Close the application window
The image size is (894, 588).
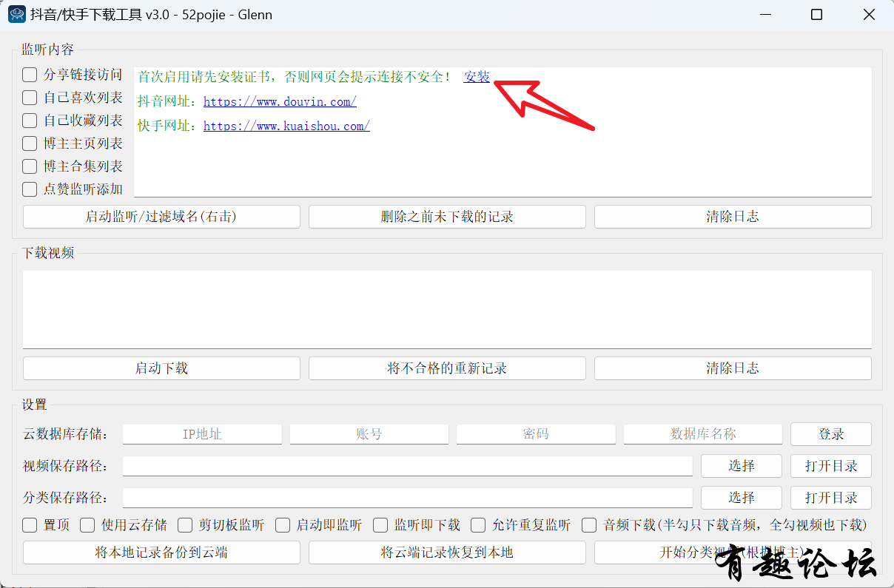(x=870, y=15)
